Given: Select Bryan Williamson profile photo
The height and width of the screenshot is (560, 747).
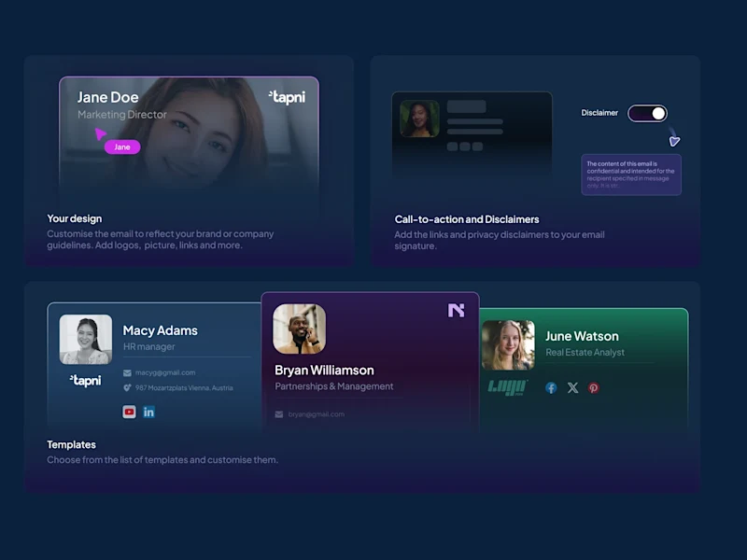Looking at the screenshot, I should tap(299, 329).
